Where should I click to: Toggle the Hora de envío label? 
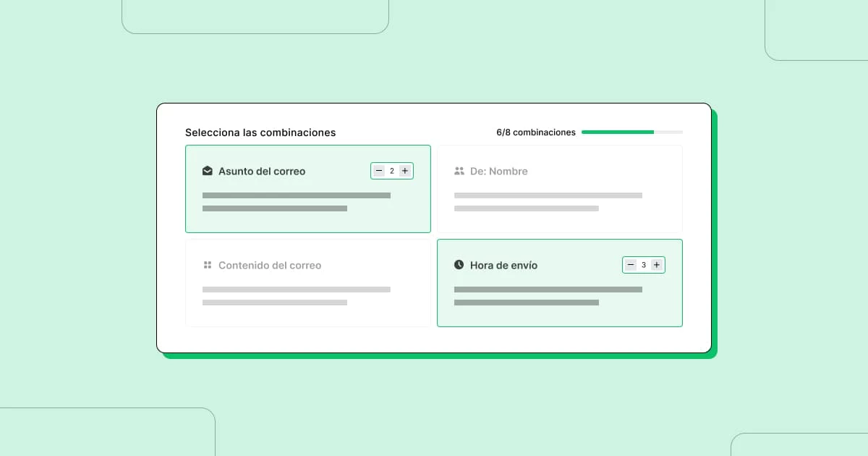point(503,266)
